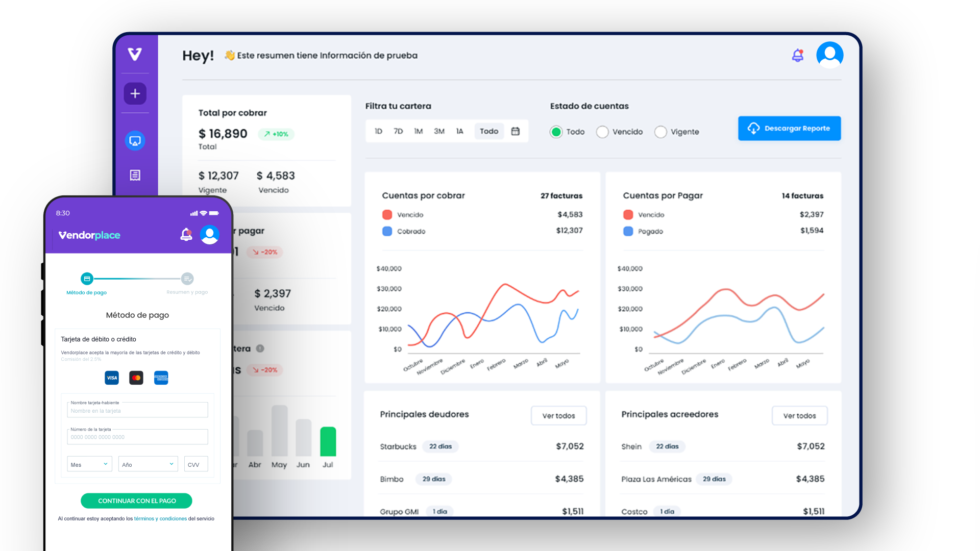Click the info icon next to cartera
This screenshot has width=980, height=551.
tap(260, 349)
